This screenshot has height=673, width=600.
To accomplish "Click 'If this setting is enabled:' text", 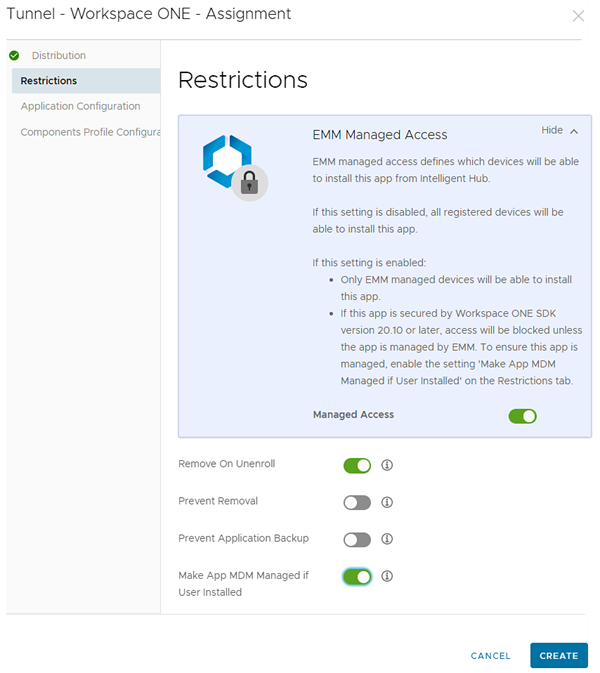I will 369,263.
